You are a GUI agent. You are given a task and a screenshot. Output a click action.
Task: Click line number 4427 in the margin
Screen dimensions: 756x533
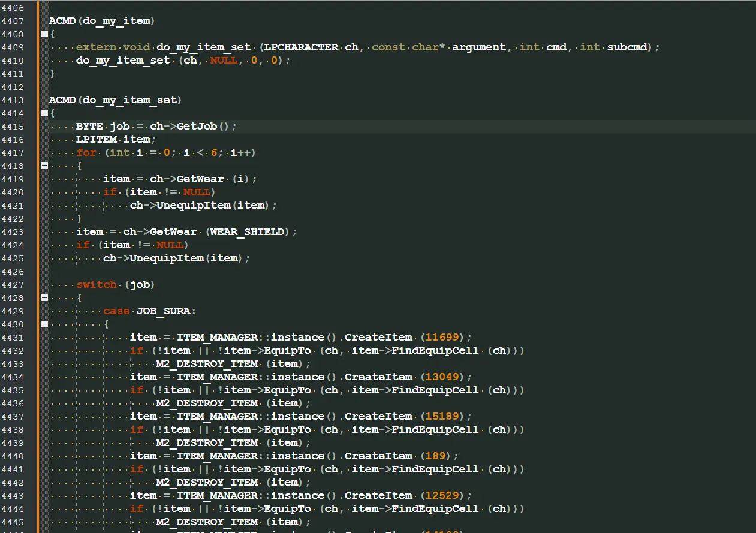[13, 285]
